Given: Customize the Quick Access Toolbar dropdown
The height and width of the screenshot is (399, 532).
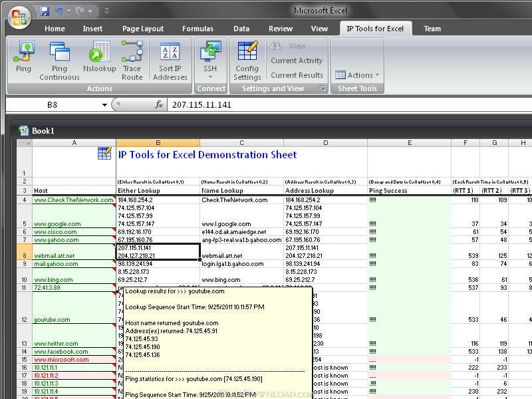Looking at the screenshot, I should (x=106, y=11).
